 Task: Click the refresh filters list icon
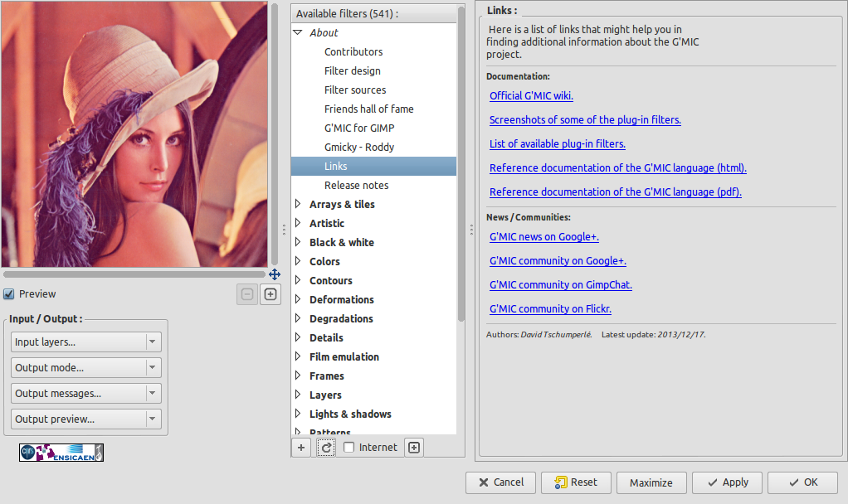326,448
